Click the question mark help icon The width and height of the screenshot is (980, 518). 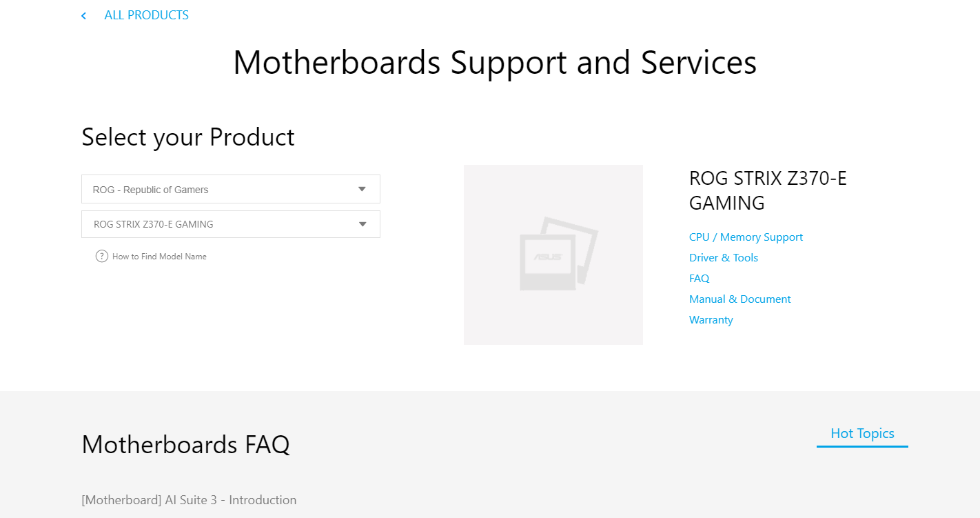(102, 257)
